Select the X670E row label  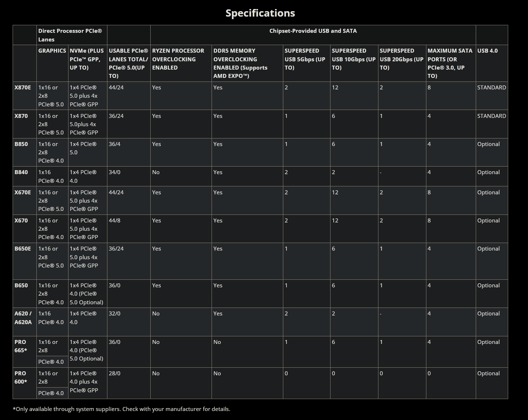tap(23, 193)
